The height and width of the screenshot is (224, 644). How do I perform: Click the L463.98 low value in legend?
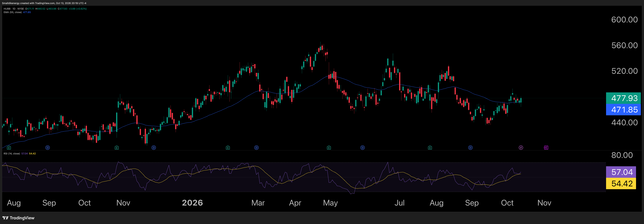(x=51, y=9)
